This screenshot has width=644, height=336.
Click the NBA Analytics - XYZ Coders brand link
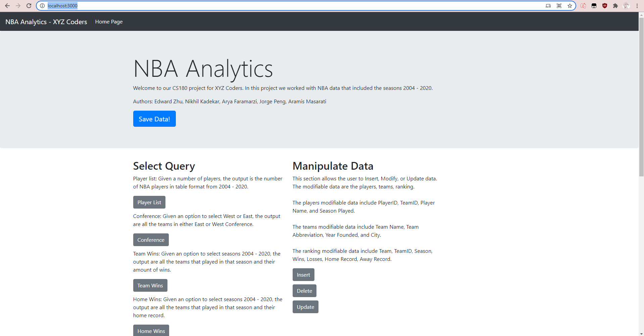[x=46, y=21]
